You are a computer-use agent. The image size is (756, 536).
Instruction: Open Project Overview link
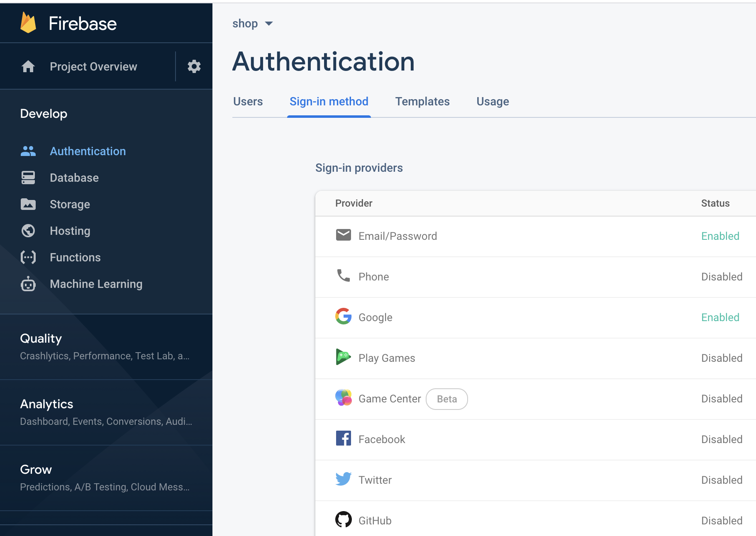[x=93, y=66]
